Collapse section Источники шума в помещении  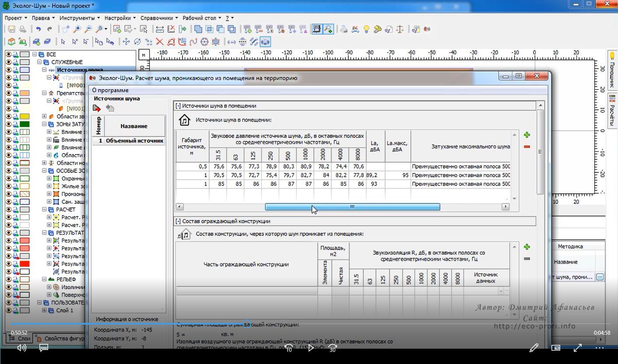(178, 106)
